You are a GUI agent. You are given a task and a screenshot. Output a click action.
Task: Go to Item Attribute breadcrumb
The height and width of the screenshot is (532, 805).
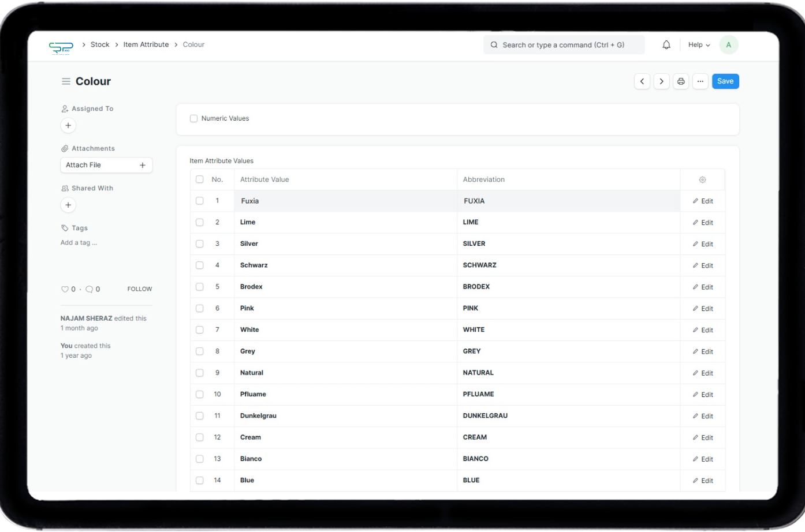146,44
